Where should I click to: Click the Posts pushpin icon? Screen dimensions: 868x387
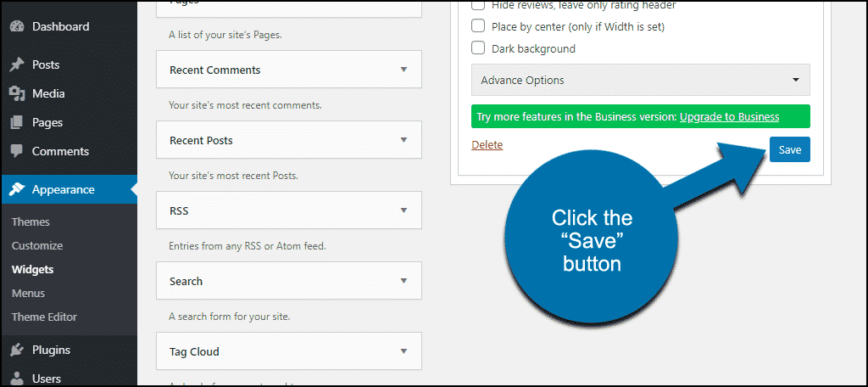click(x=17, y=64)
